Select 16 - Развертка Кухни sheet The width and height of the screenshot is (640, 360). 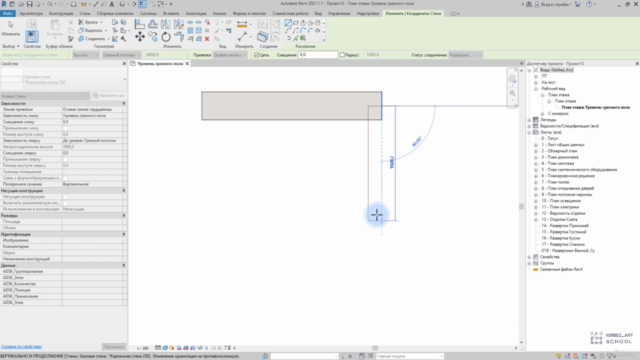[560, 238]
